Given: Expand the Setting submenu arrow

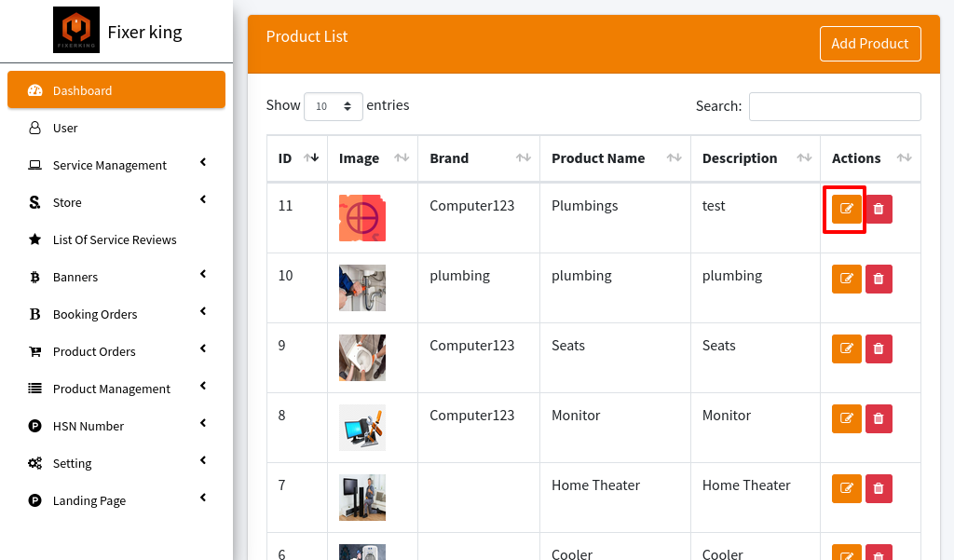Looking at the screenshot, I should (203, 460).
